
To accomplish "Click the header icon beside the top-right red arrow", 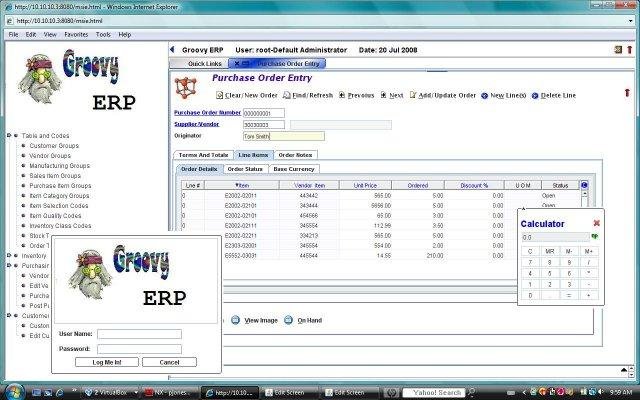I will 618,50.
